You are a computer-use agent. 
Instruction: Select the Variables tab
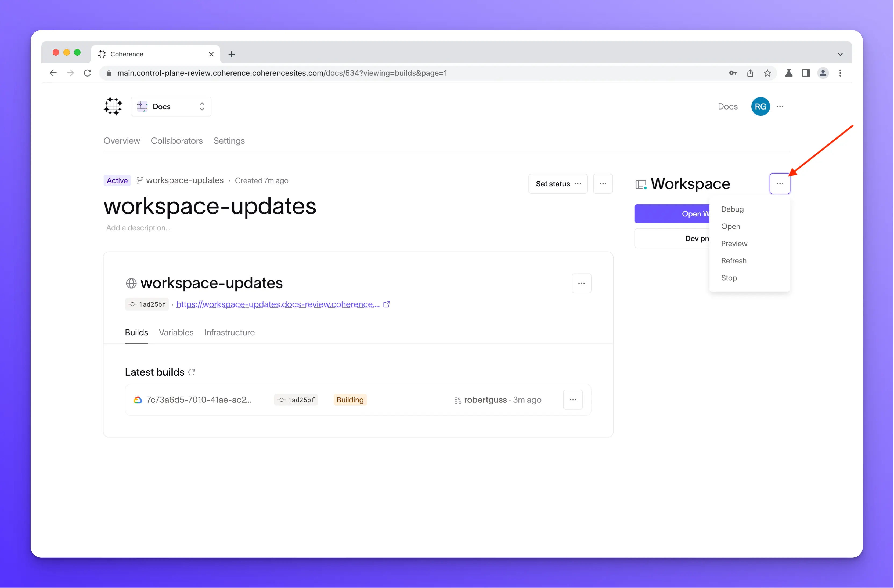176,333
